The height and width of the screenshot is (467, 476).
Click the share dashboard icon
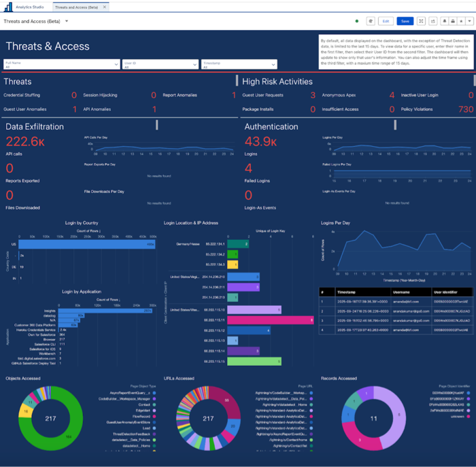(x=433, y=21)
